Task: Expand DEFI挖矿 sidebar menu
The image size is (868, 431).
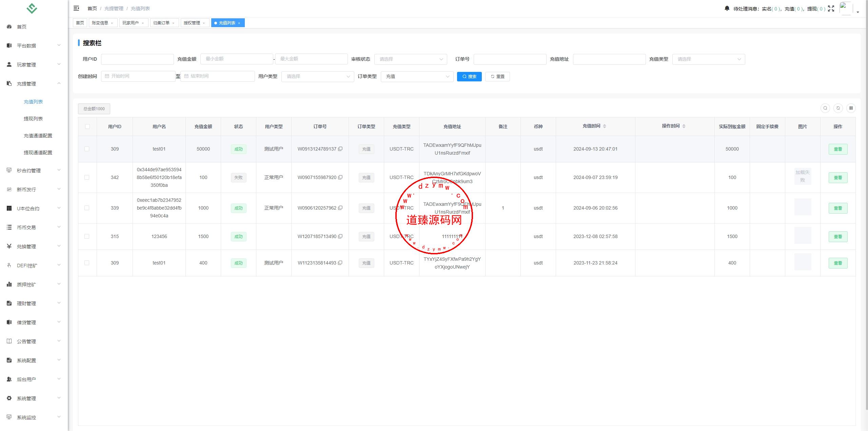Action: (34, 265)
